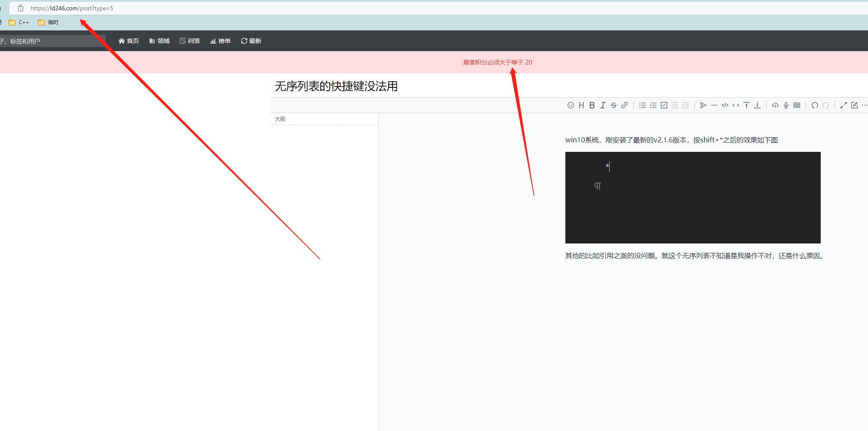Insert a table using the table icon
This screenshot has width=868, height=431.
(x=797, y=105)
